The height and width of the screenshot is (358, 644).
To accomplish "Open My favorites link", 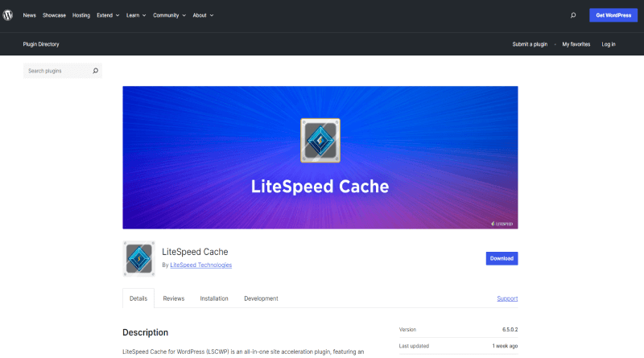I will (x=576, y=44).
